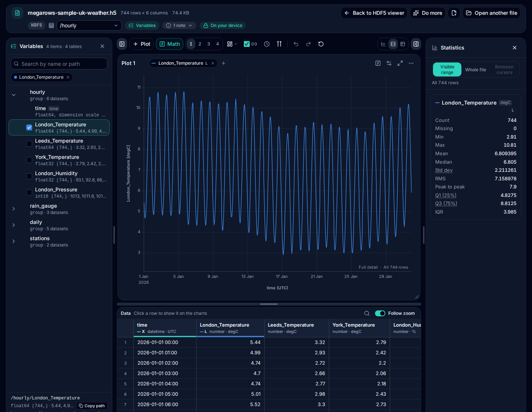Expand the daily group
The width and height of the screenshot is (532, 412).
point(14,225)
